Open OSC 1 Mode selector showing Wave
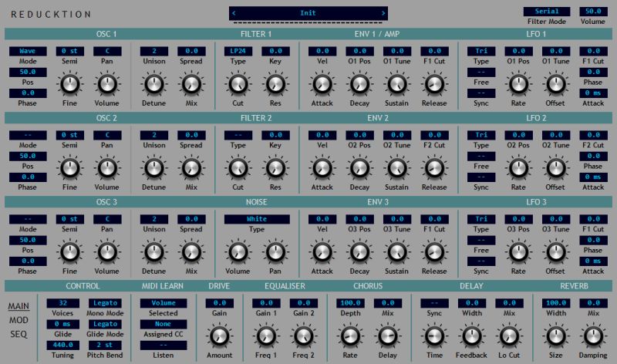This screenshot has height=364, width=617. (28, 51)
